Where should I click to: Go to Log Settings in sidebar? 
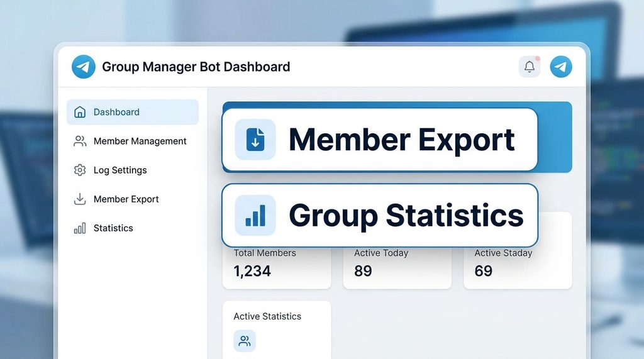pos(120,170)
